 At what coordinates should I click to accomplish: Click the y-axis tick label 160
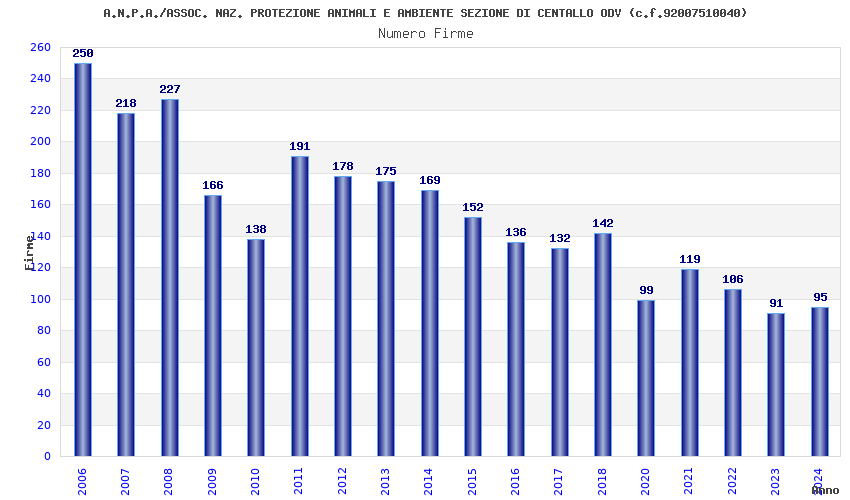point(41,204)
